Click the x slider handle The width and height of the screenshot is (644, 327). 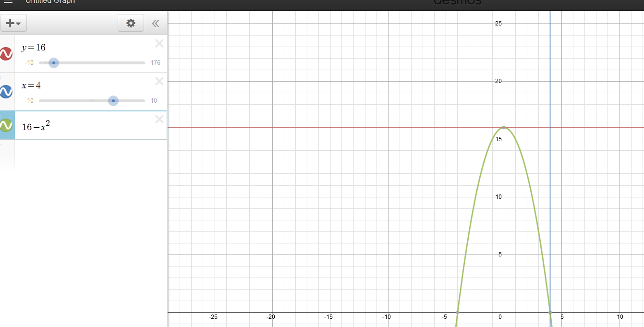(x=113, y=101)
